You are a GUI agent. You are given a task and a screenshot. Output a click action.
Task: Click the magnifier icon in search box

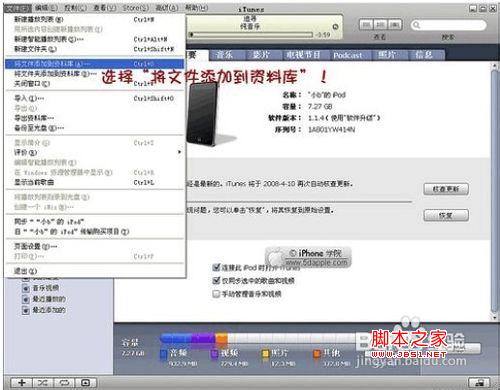click(x=416, y=25)
